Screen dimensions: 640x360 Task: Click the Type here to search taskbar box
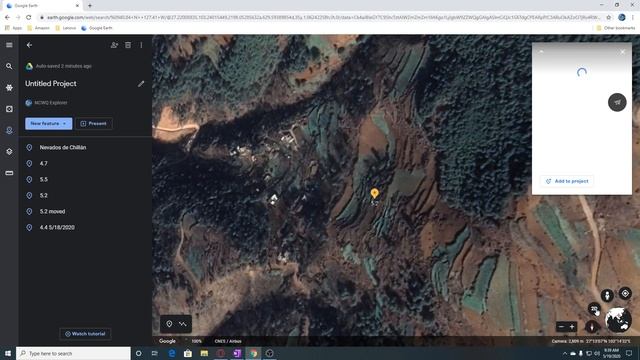point(73,353)
